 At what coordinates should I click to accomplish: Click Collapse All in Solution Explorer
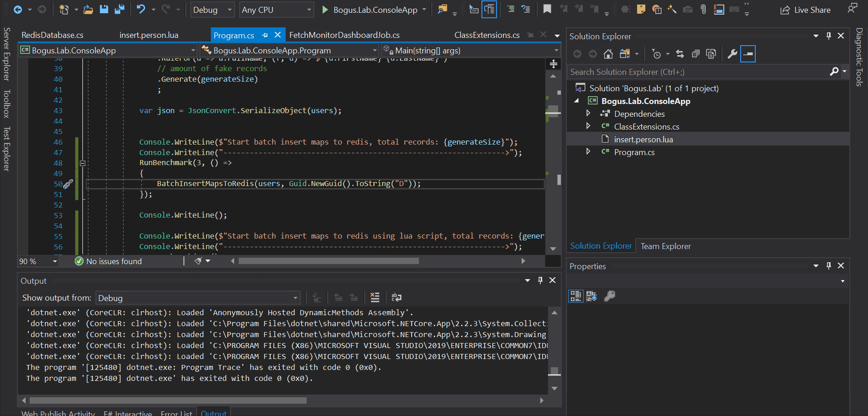pos(695,54)
